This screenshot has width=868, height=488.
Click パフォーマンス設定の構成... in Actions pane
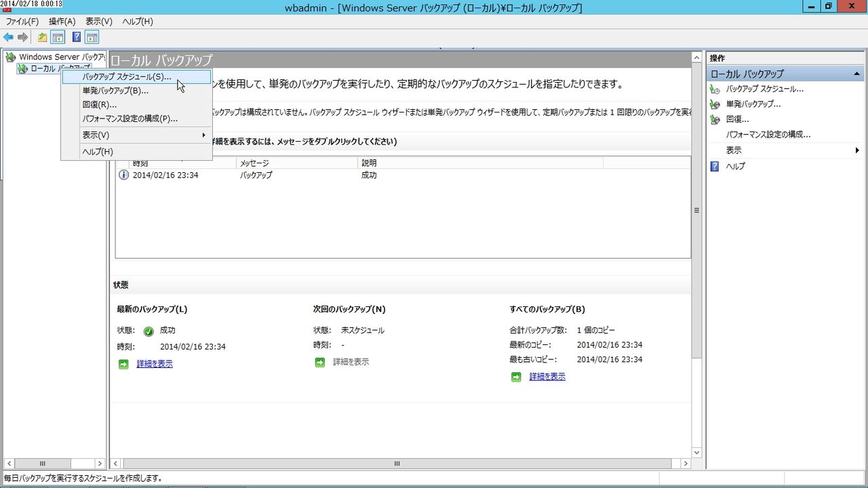pyautogui.click(x=768, y=135)
